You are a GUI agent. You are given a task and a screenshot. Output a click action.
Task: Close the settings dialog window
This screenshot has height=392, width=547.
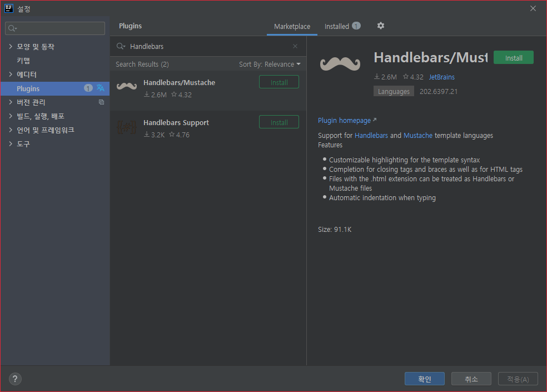point(533,8)
